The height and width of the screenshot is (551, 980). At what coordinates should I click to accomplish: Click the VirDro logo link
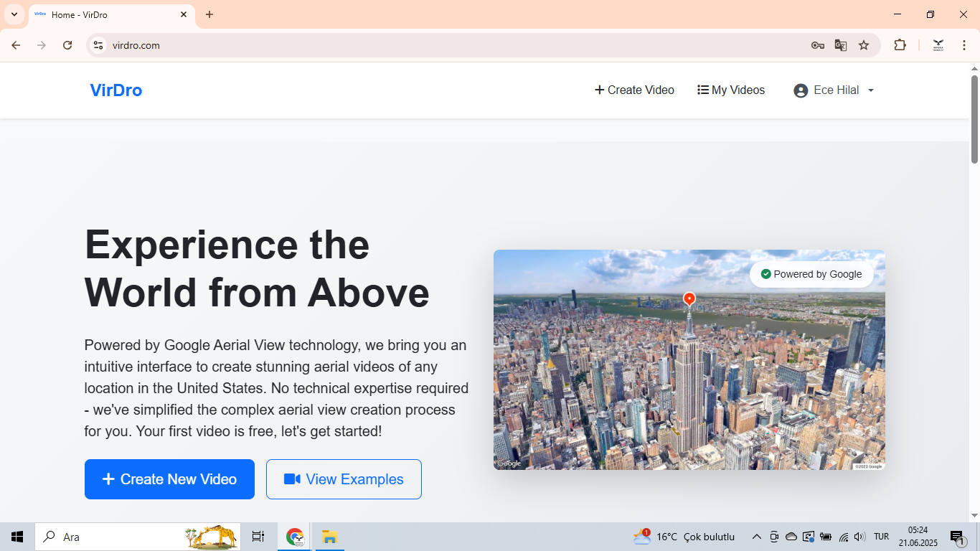[116, 90]
